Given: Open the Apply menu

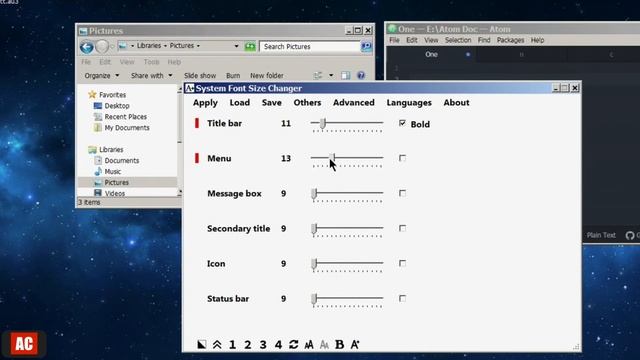Looking at the screenshot, I should point(205,103).
